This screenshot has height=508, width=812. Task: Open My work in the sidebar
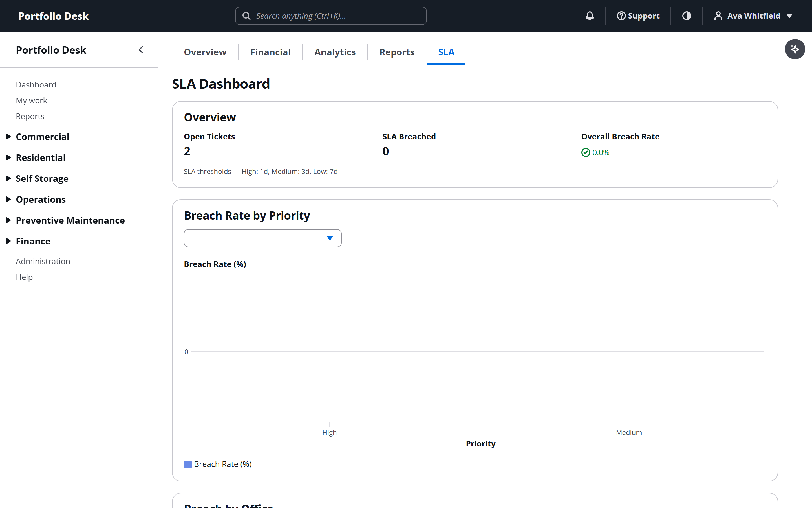[x=31, y=100]
